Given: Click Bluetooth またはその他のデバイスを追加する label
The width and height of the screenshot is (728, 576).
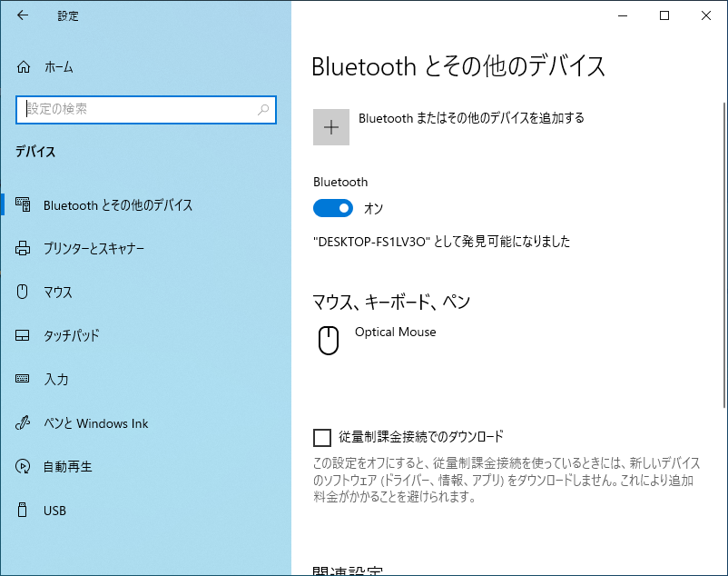Looking at the screenshot, I should [x=471, y=118].
